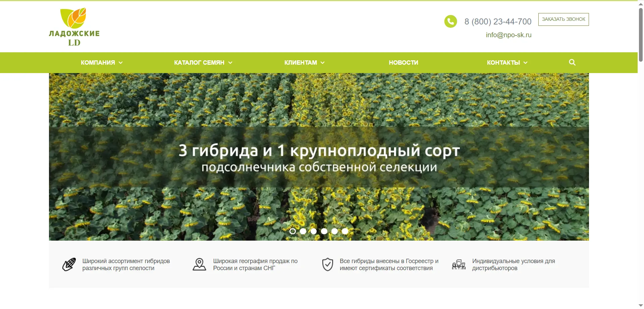Click the Заказать звонок button
The image size is (644, 309).
pyautogui.click(x=563, y=19)
